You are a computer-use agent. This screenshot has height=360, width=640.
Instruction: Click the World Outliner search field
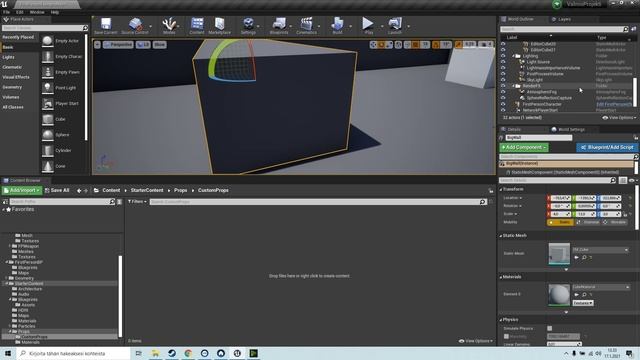[562, 29]
